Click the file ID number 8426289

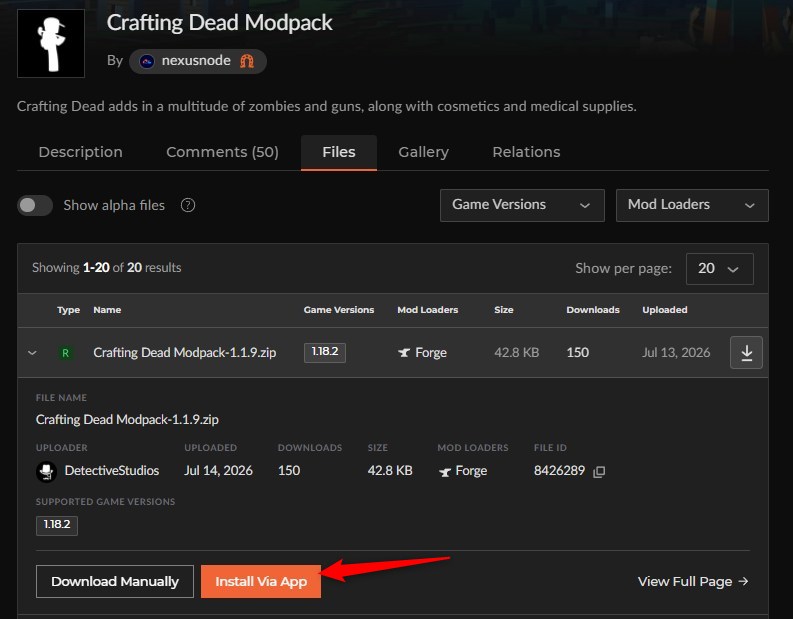(x=559, y=471)
